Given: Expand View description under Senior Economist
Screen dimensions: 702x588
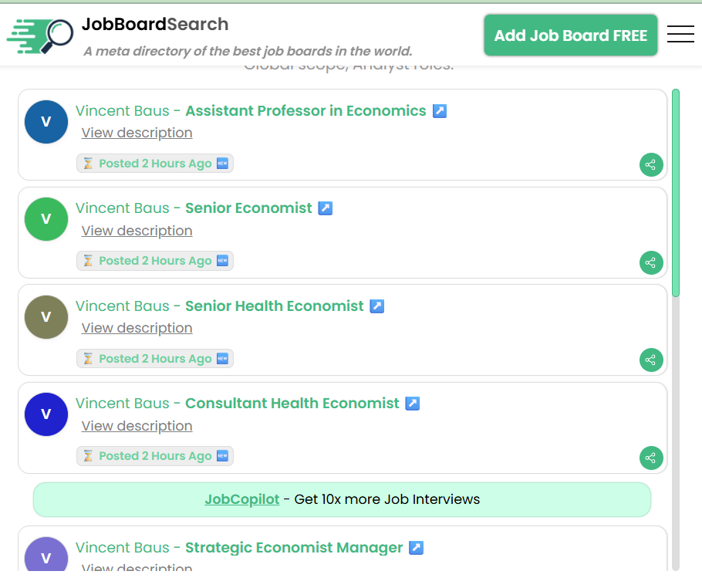Looking at the screenshot, I should pos(137,231).
